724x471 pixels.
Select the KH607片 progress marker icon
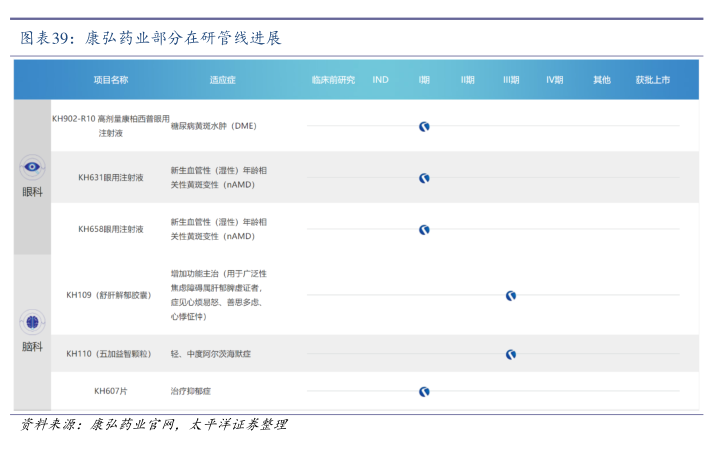point(424,392)
